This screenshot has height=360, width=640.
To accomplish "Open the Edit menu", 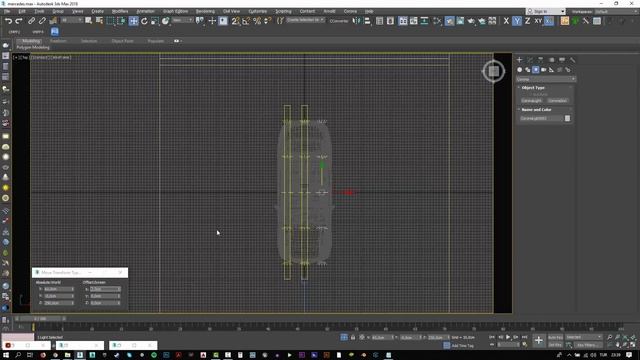I will 22,11.
